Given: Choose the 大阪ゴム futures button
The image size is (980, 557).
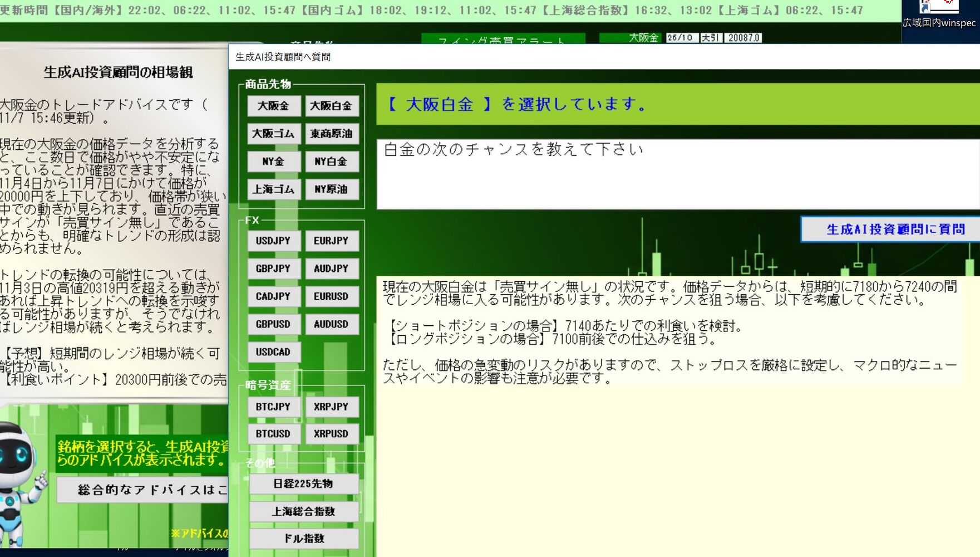Looking at the screenshot, I should pos(274,134).
